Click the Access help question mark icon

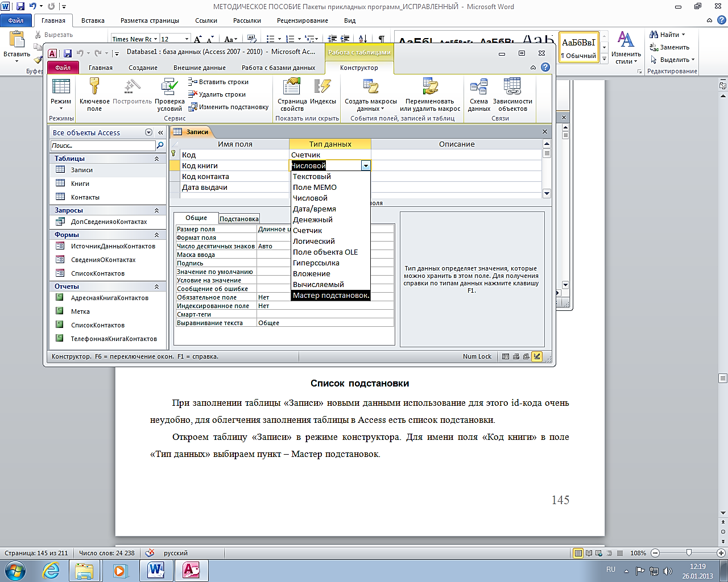[545, 67]
